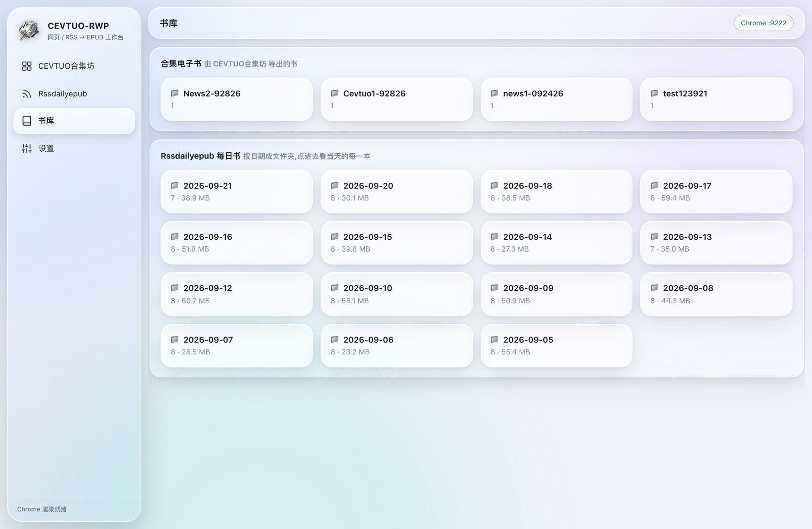Click the Rssdailyepub RSS feed icon
This screenshot has height=529, width=812.
(x=27, y=94)
